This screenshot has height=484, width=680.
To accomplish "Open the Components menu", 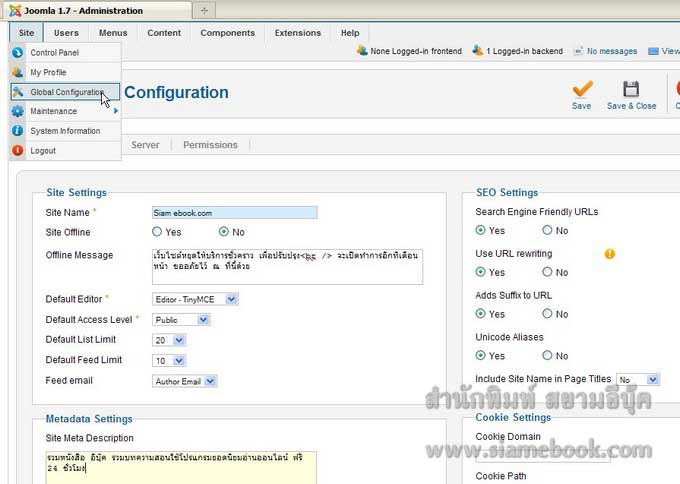I will (x=228, y=33).
